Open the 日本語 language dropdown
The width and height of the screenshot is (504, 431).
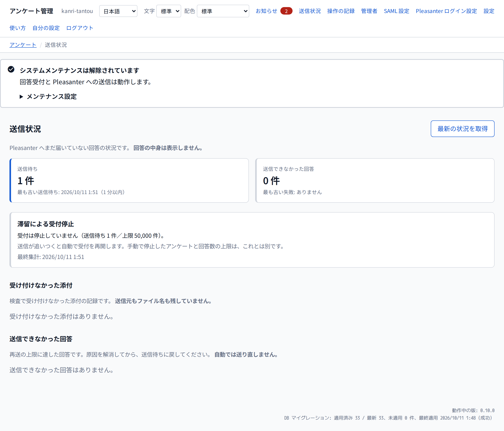(x=118, y=11)
